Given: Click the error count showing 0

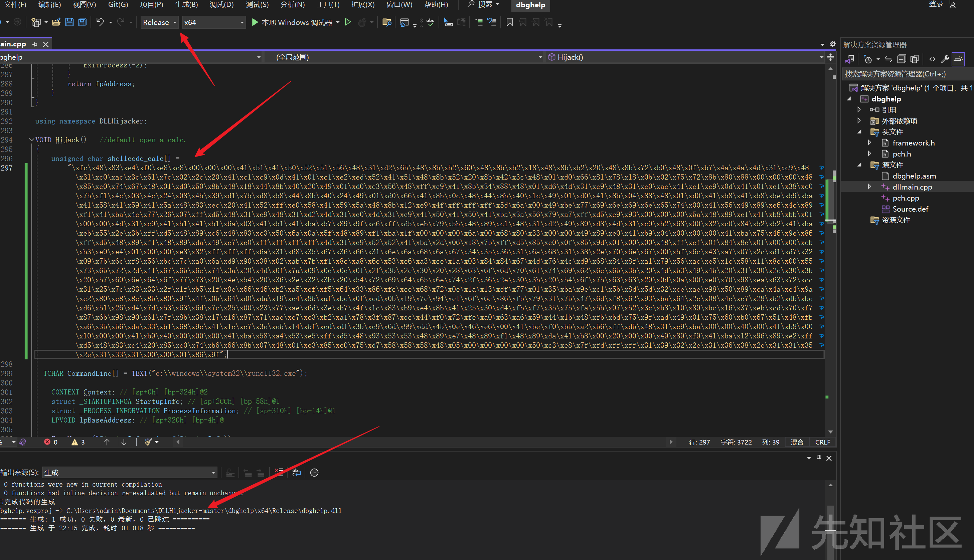Looking at the screenshot, I should (51, 442).
